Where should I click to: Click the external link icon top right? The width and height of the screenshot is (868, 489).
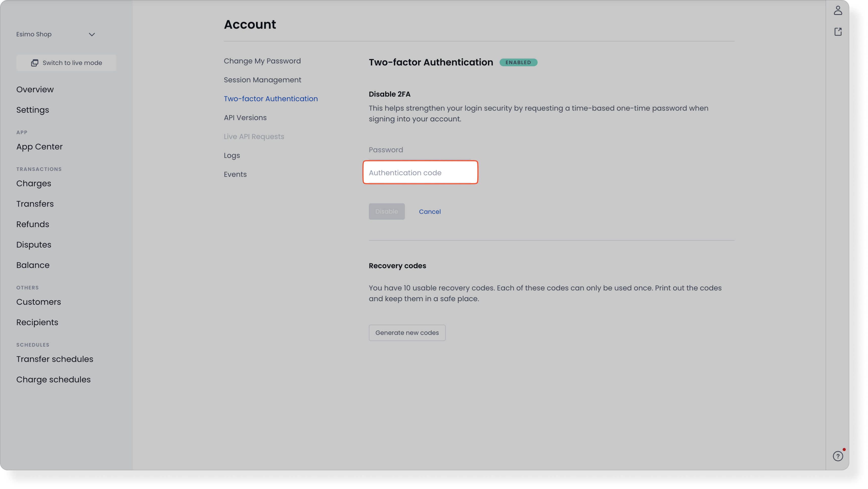coord(838,31)
